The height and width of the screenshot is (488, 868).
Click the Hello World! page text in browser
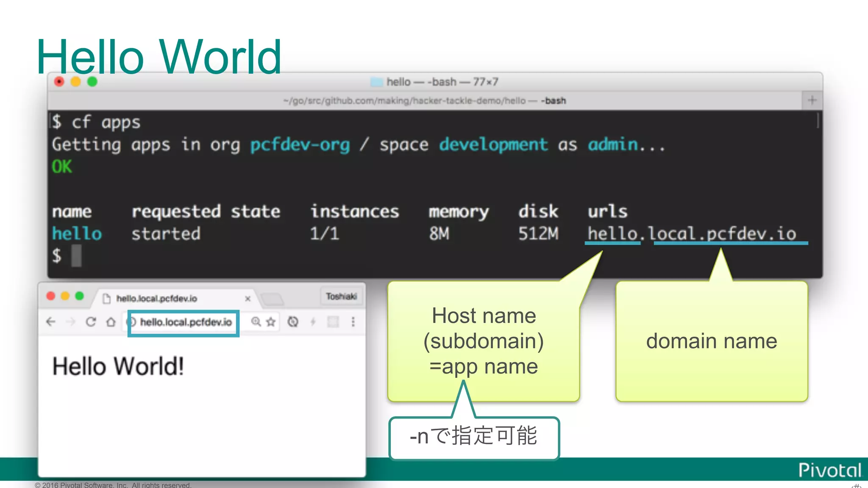pyautogui.click(x=118, y=366)
